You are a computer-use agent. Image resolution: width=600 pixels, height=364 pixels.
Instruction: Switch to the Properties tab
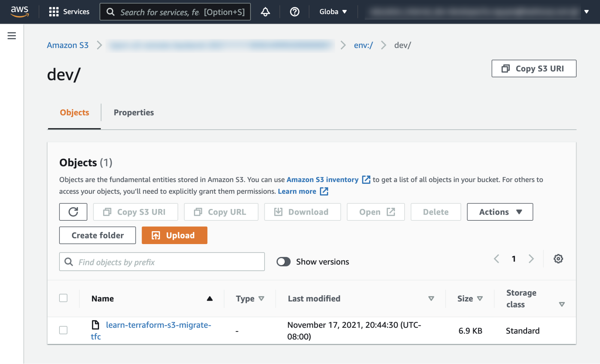134,112
